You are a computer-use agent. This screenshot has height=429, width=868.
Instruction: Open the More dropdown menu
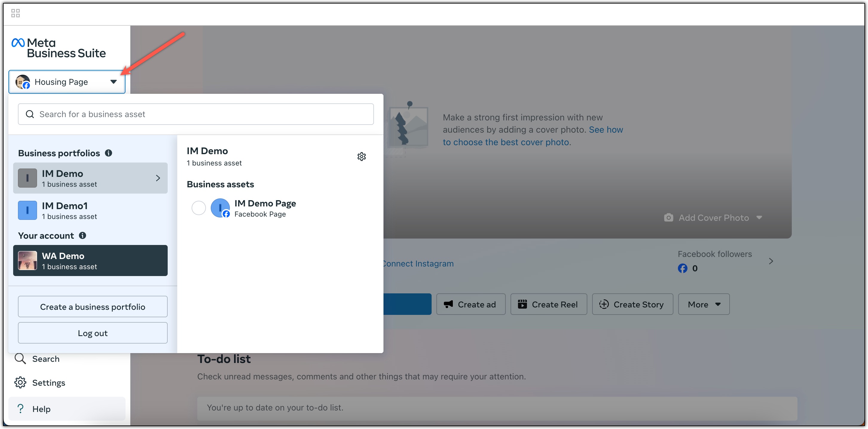point(704,304)
